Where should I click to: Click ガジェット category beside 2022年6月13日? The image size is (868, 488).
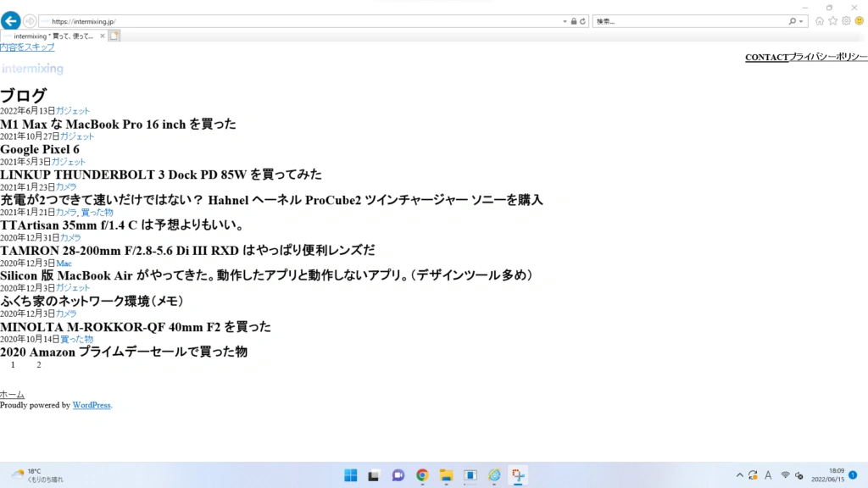(73, 111)
